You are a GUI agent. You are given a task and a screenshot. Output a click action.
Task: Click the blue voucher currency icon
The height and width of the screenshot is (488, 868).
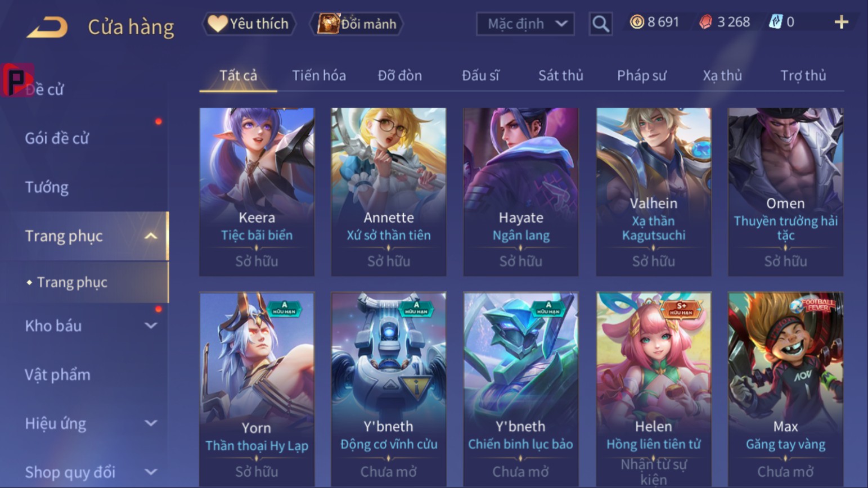[776, 22]
